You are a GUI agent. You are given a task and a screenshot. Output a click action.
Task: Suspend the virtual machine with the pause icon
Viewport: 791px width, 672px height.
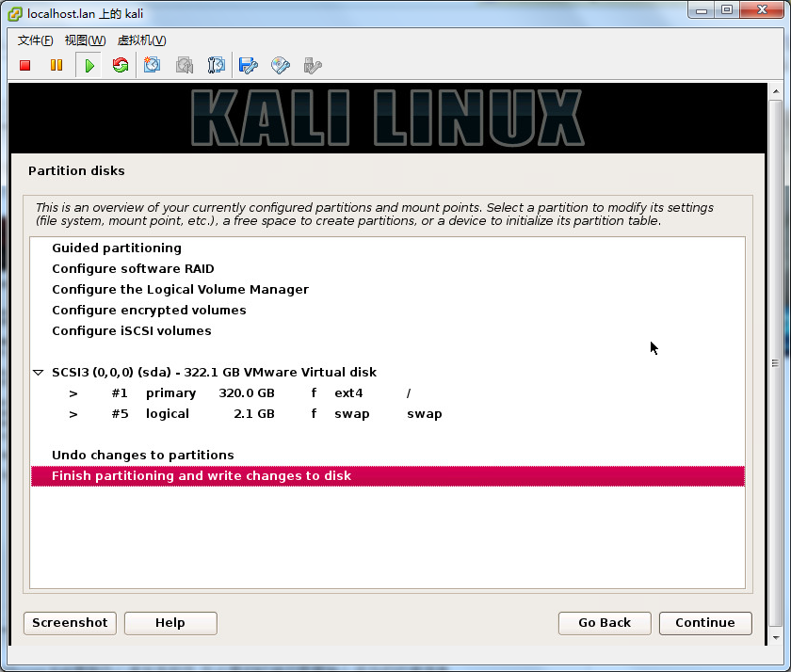point(56,66)
